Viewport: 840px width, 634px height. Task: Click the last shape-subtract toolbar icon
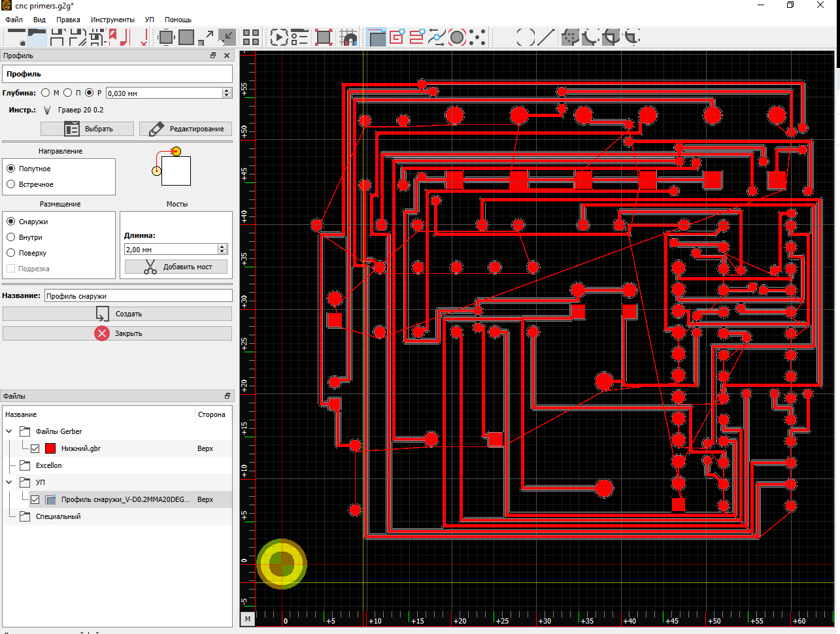(631, 37)
